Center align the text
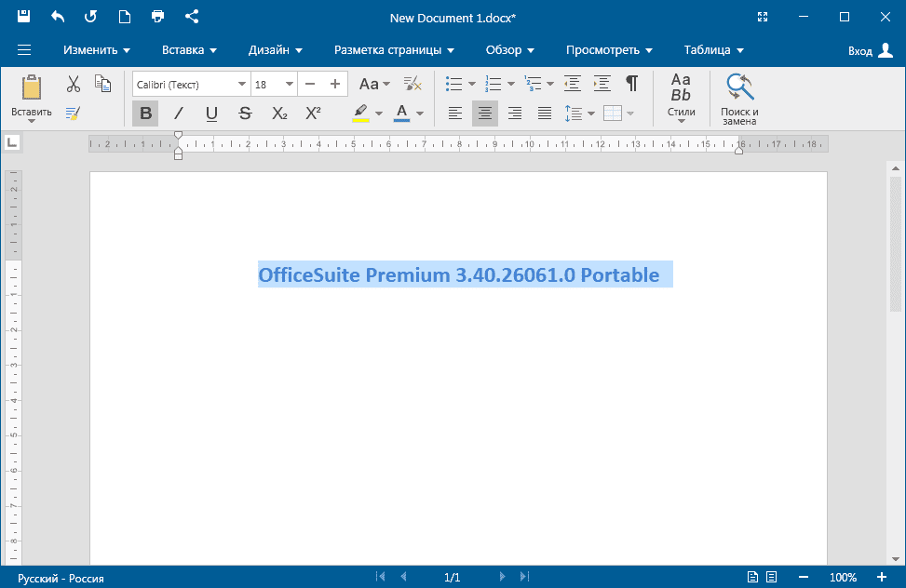Viewport: 906px width, 588px height. (485, 114)
